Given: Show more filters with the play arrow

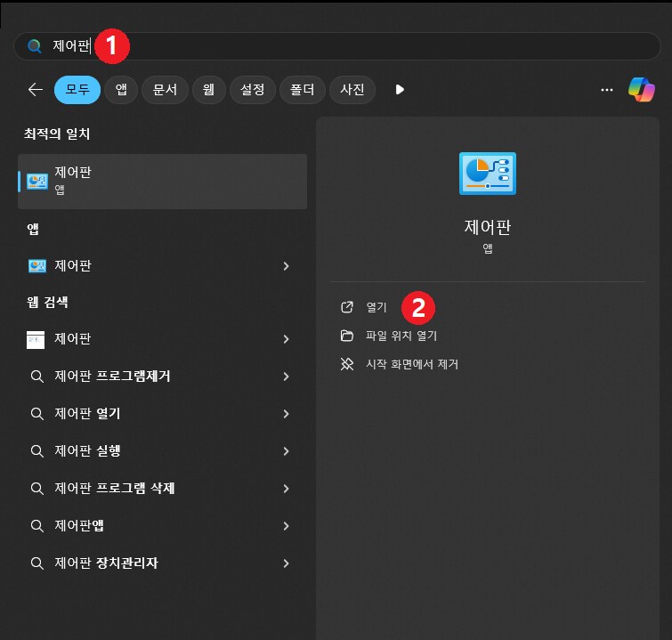Looking at the screenshot, I should [400, 90].
